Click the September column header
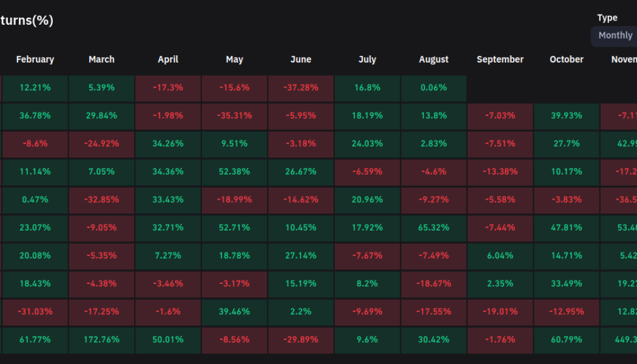Viewport: 637px width, 364px height. point(500,59)
